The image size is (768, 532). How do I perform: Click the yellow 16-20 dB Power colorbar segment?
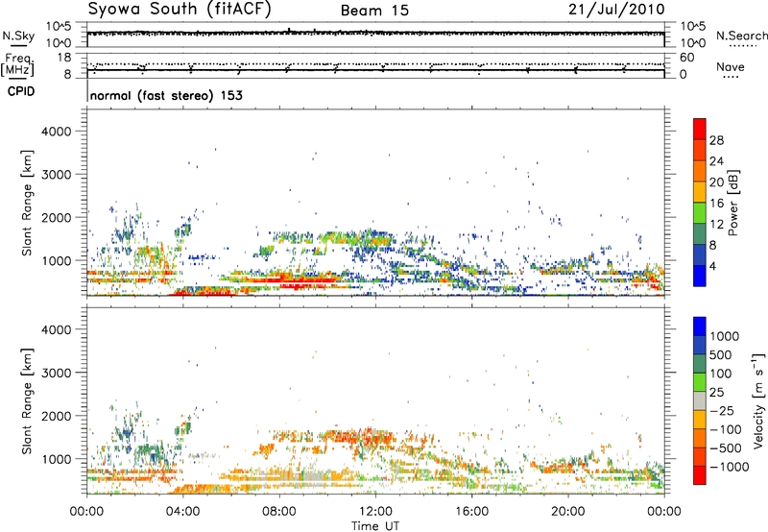[x=700, y=192]
